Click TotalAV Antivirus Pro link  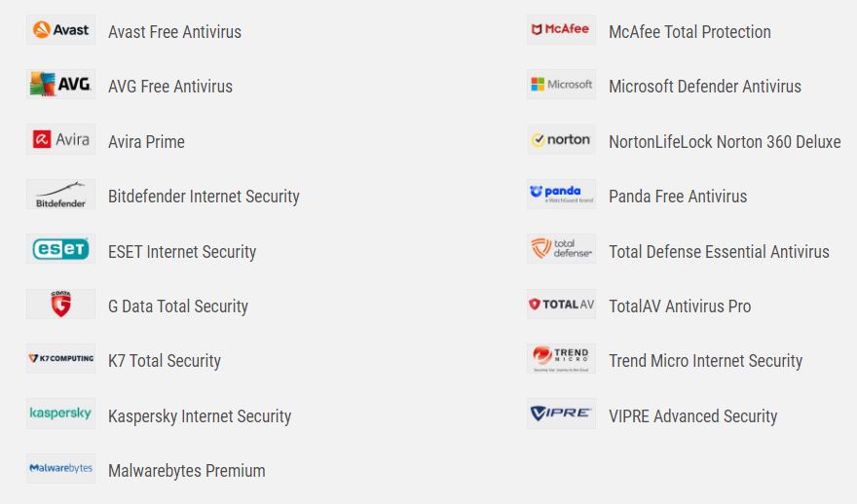[679, 306]
